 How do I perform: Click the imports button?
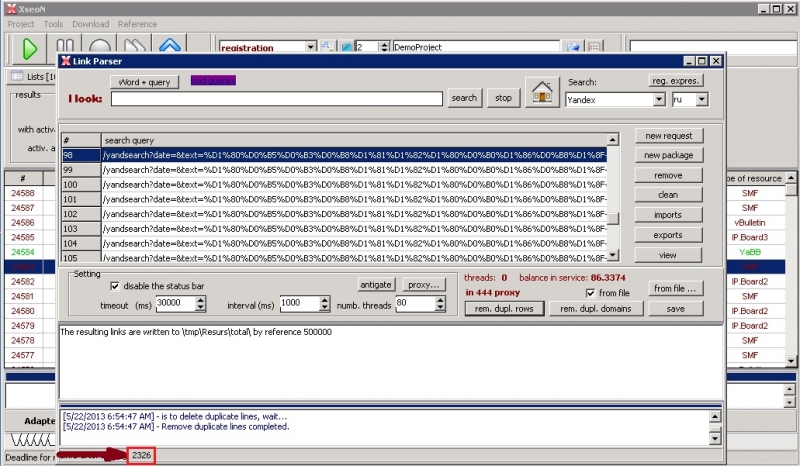point(668,215)
